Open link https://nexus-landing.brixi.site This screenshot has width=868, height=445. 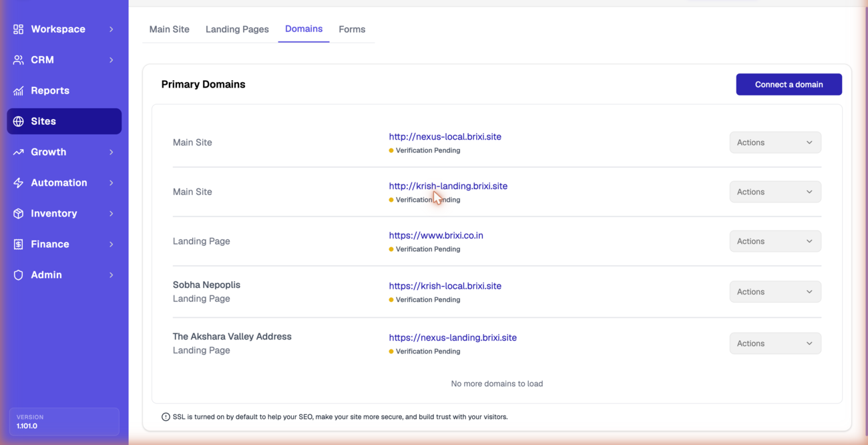(x=453, y=337)
